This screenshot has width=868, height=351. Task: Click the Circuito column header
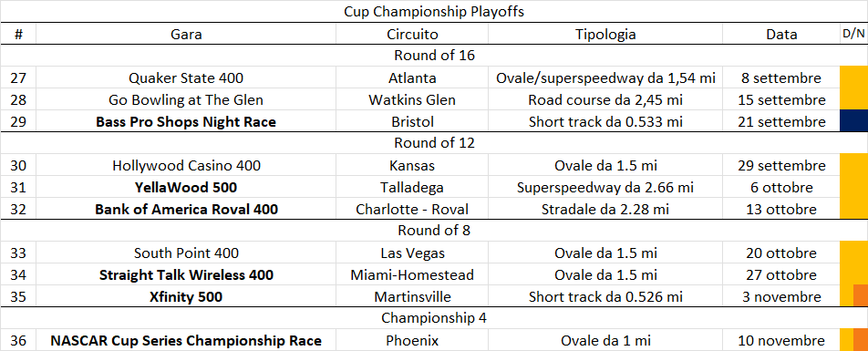[412, 34]
